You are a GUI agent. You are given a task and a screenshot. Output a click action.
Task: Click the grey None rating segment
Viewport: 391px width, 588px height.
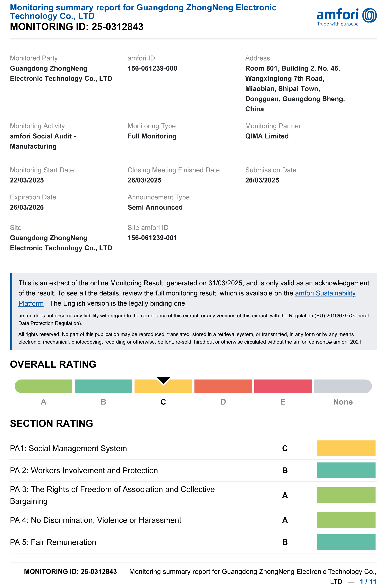coord(343,386)
